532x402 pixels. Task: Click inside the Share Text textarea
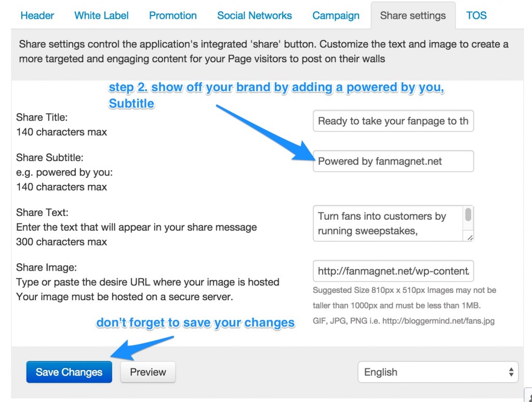click(388, 223)
